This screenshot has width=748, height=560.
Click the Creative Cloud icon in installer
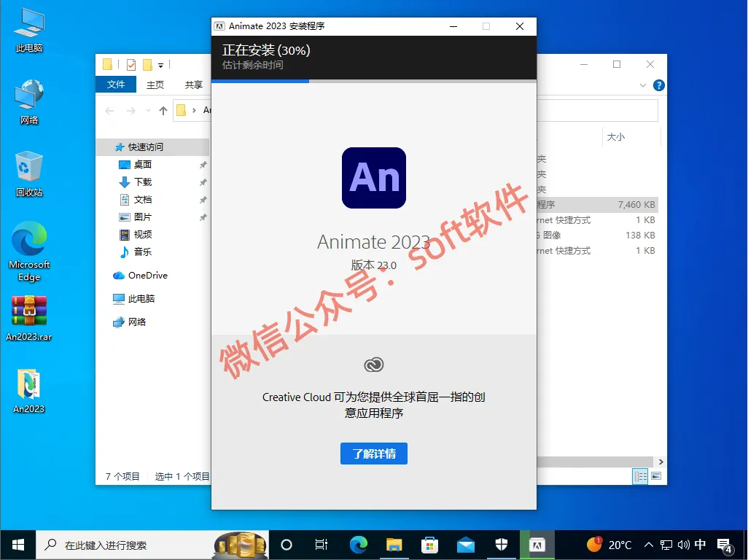click(374, 365)
